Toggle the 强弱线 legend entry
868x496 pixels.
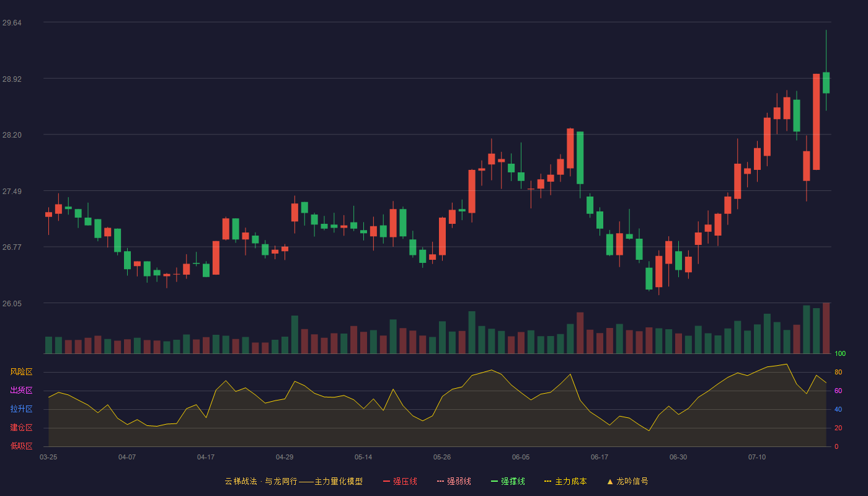[x=454, y=481]
